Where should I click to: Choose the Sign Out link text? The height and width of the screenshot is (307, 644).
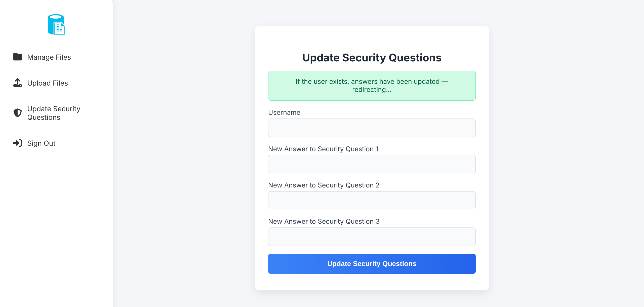41,143
